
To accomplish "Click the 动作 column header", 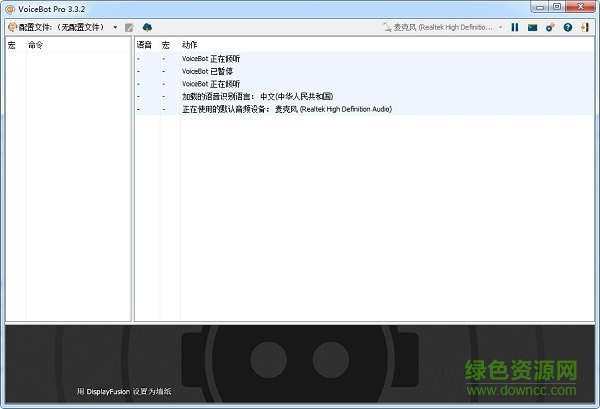I will (x=189, y=45).
